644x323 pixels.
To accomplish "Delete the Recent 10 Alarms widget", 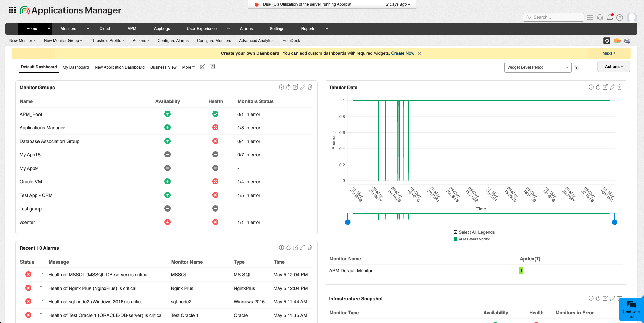I will 310,248.
